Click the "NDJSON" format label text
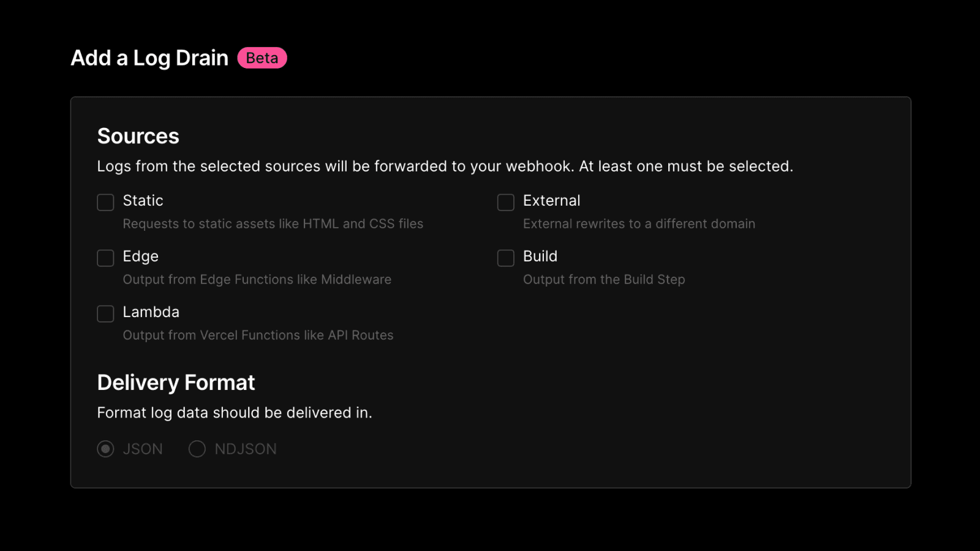Viewport: 980px width, 551px height. 245,449
